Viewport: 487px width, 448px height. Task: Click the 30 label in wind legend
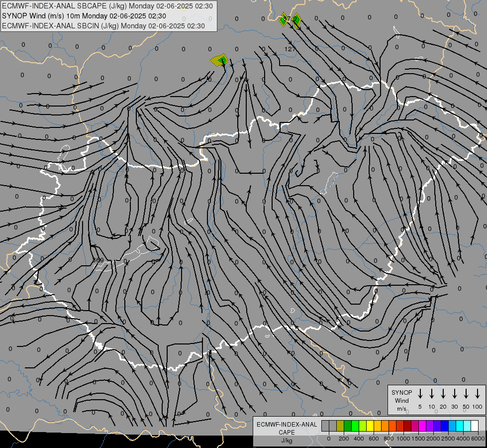click(454, 407)
